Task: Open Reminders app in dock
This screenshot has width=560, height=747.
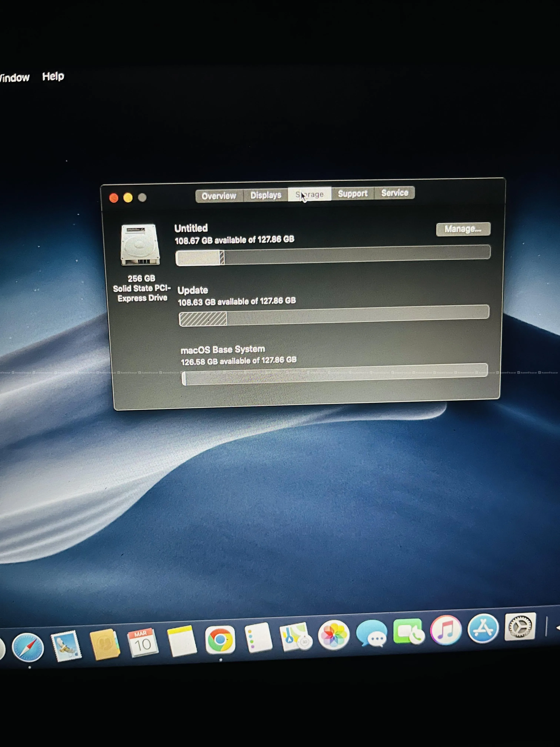Action: 259,638
